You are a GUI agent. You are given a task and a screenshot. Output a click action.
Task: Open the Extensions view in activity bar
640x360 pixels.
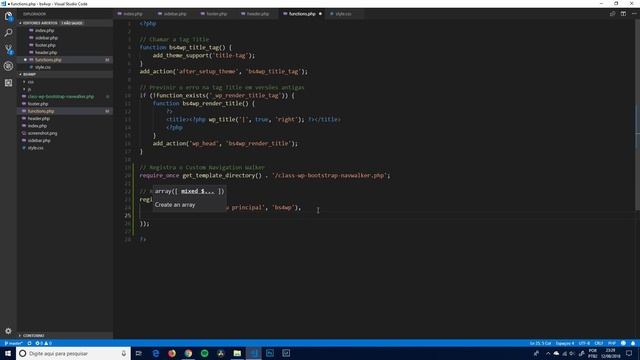(8, 83)
